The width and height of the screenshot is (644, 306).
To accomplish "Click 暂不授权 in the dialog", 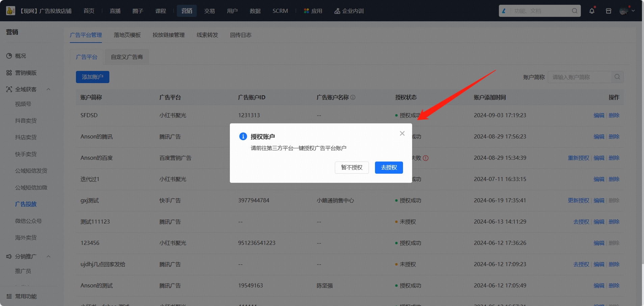I will click(352, 168).
